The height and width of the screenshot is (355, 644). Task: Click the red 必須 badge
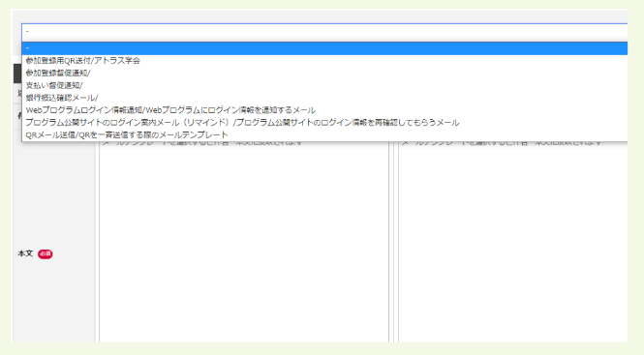46,254
